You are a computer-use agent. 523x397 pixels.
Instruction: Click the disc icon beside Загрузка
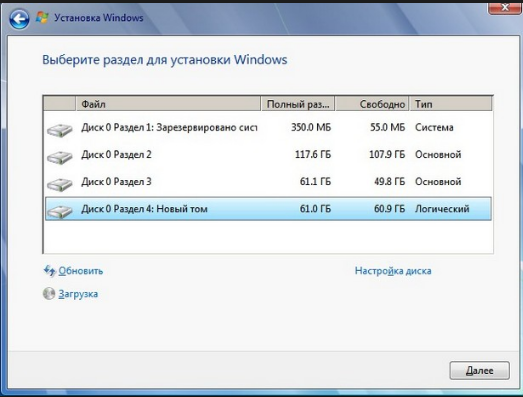pyautogui.click(x=49, y=294)
